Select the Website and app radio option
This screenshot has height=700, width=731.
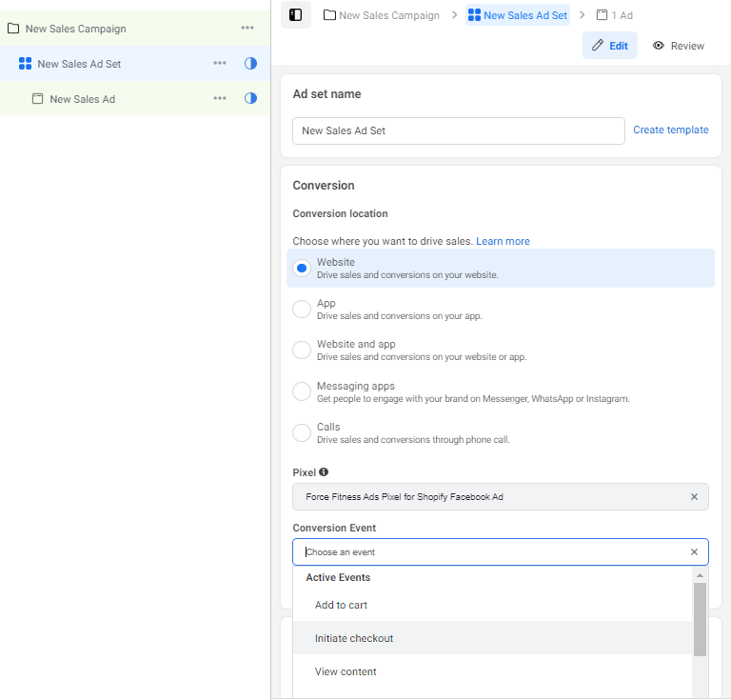pyautogui.click(x=302, y=350)
